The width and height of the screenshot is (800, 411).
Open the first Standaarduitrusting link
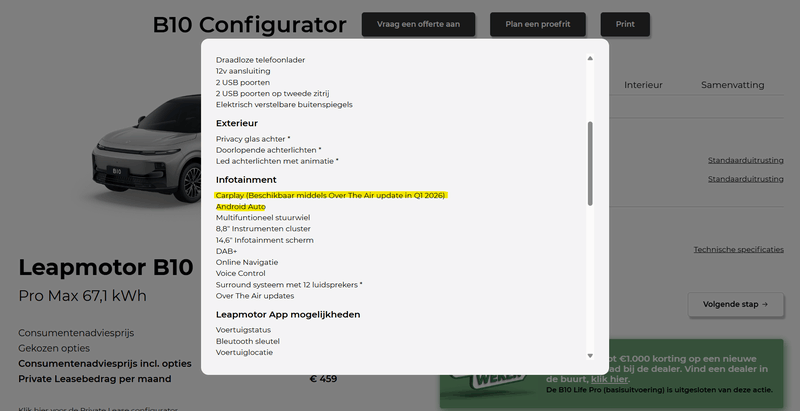click(x=745, y=160)
